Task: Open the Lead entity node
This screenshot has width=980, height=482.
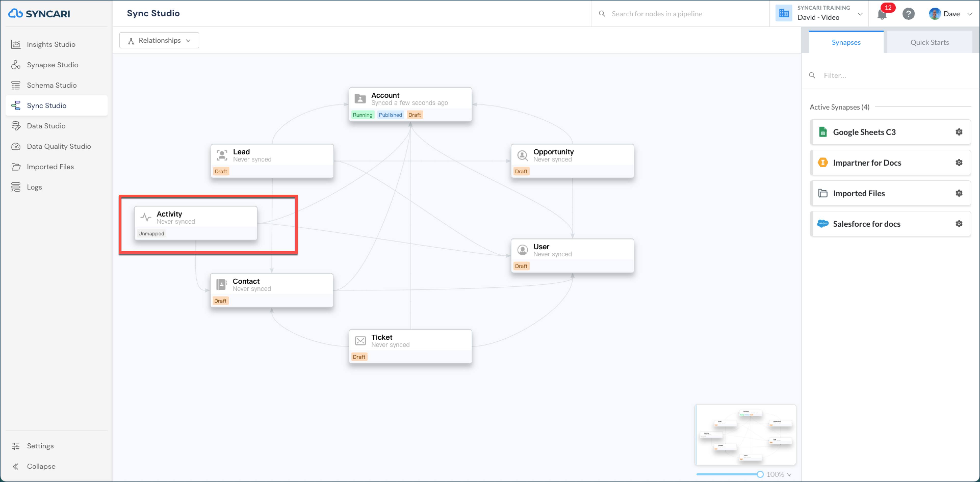Action: coord(272,161)
